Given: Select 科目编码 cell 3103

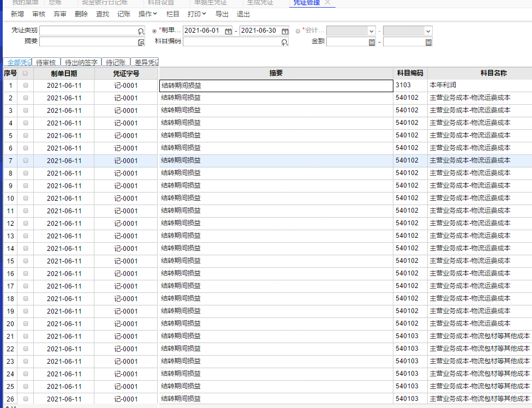Looking at the screenshot, I should click(x=410, y=86).
